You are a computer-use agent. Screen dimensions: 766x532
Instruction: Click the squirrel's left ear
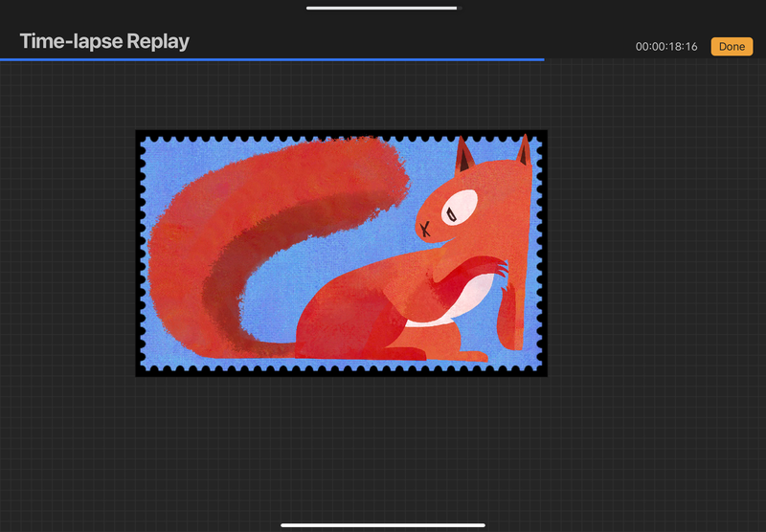(464, 156)
